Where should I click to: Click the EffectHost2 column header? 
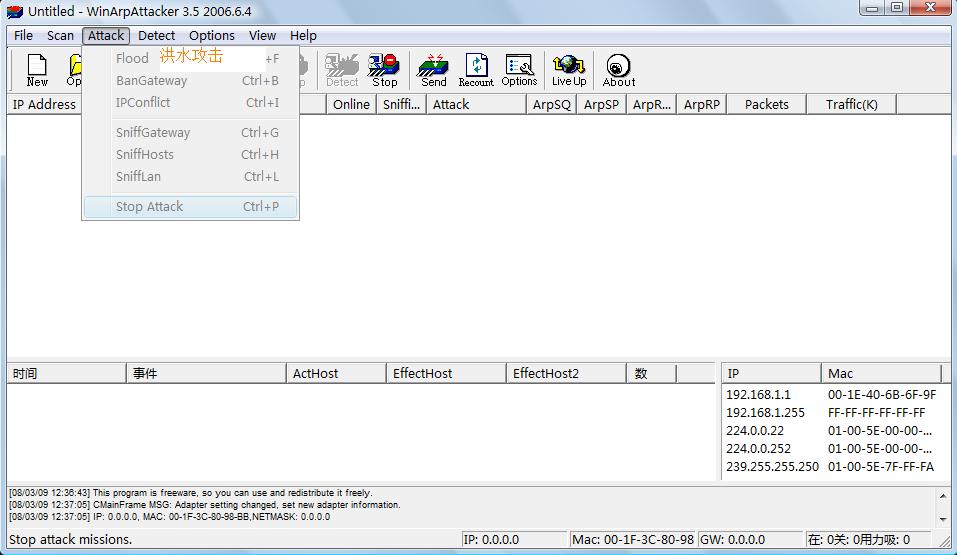coord(566,373)
